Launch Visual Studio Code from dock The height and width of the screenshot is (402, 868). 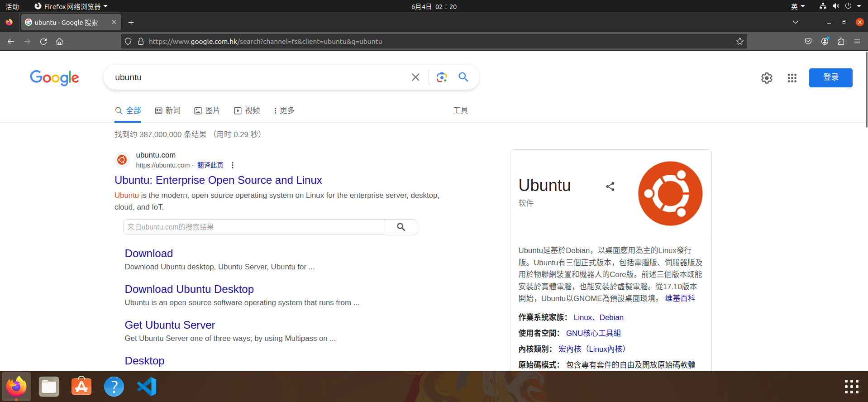point(147,387)
